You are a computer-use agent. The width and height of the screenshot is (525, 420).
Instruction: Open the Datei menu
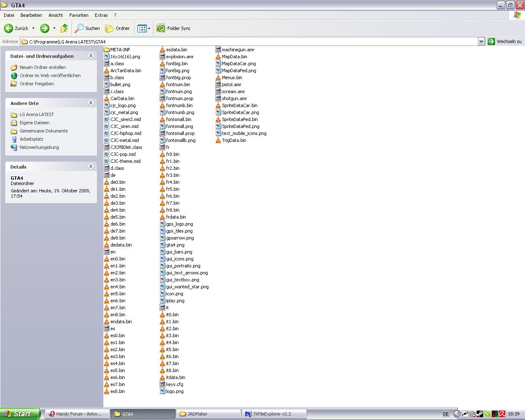click(x=9, y=15)
